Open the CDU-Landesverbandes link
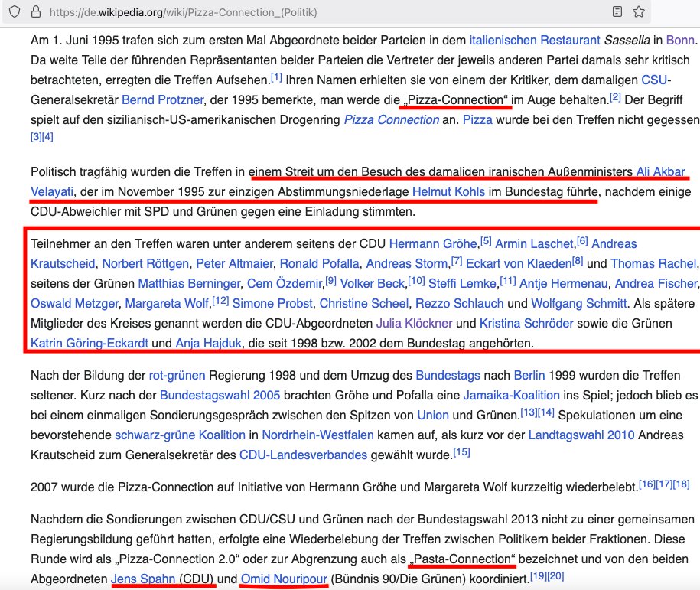700x590 pixels. (x=303, y=455)
